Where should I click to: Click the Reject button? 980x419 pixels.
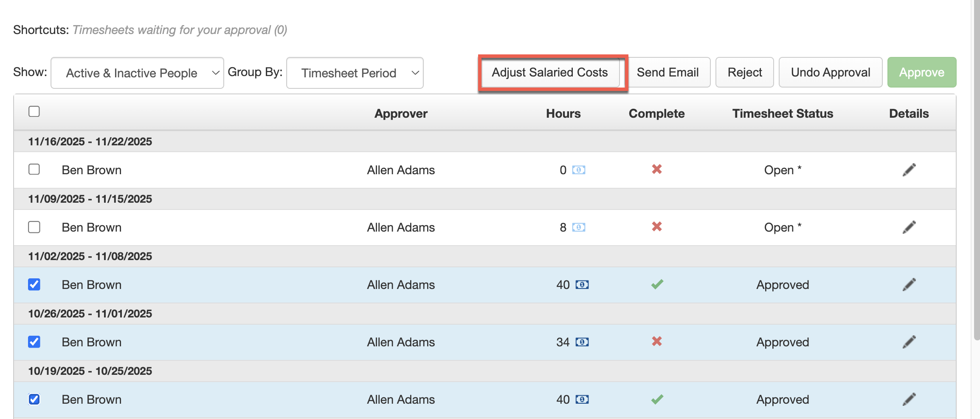pos(745,73)
